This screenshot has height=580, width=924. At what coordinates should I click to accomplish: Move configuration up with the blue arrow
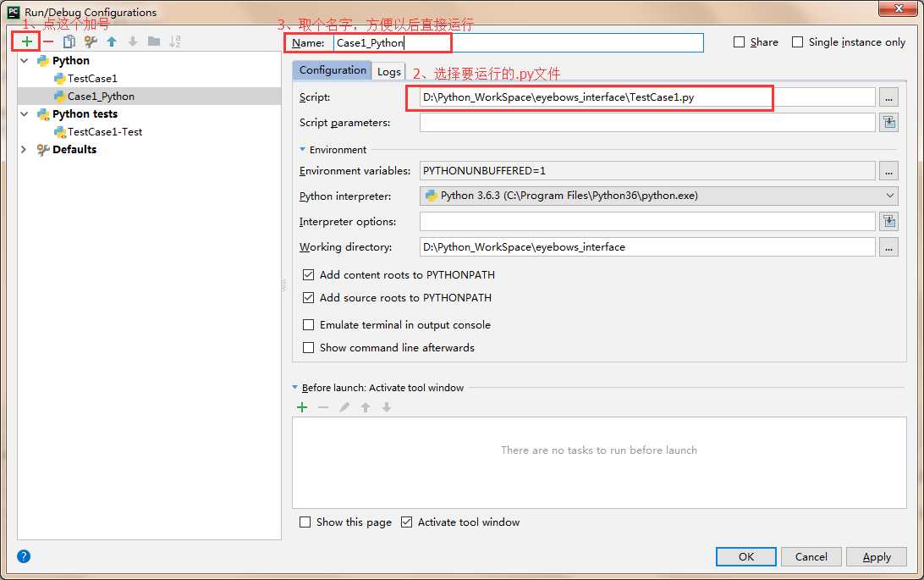[x=112, y=41]
